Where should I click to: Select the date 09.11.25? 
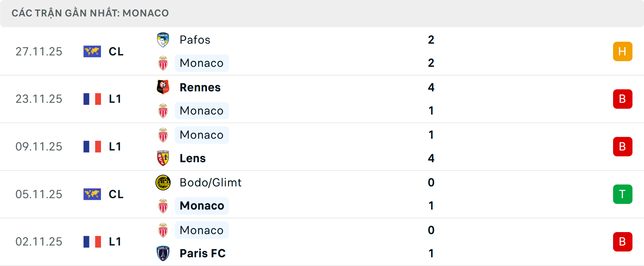[x=39, y=146]
